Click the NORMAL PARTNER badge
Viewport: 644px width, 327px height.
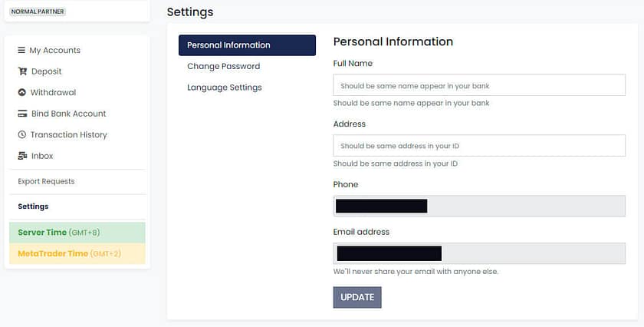coord(38,12)
